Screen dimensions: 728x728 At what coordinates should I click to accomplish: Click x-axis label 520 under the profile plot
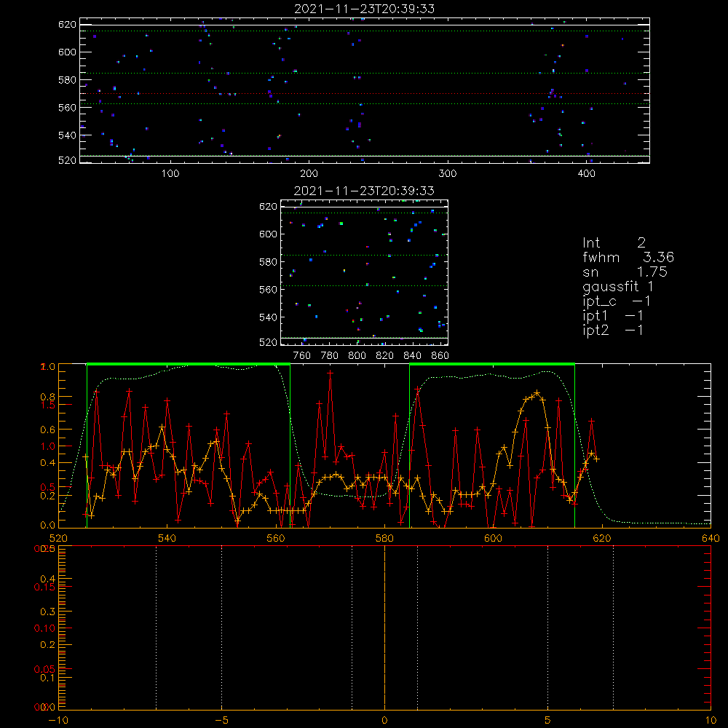(58, 539)
